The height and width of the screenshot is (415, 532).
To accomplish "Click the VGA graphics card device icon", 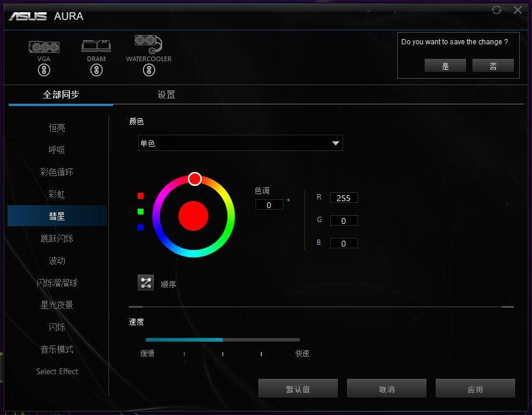I will 44,47.
